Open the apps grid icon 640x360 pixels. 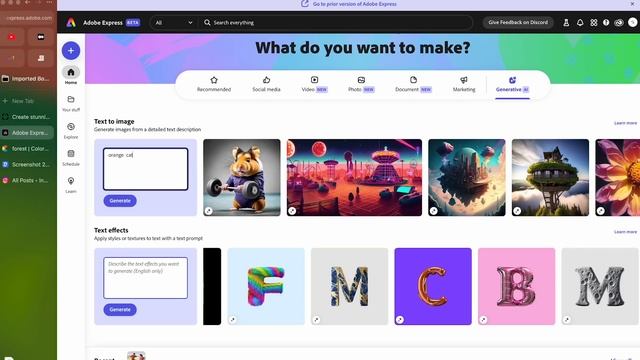[594, 22]
